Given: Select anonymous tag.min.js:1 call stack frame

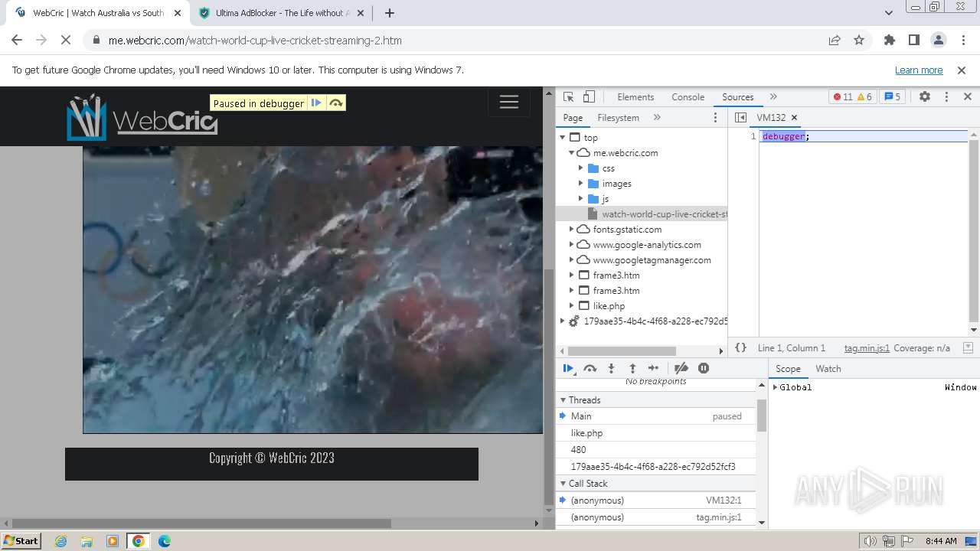Looking at the screenshot, I should pos(656,517).
